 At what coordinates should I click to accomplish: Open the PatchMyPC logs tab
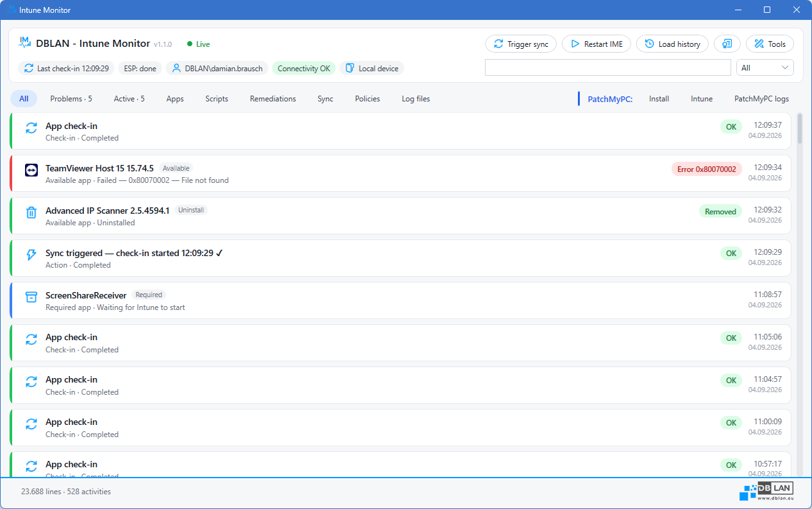(x=762, y=99)
